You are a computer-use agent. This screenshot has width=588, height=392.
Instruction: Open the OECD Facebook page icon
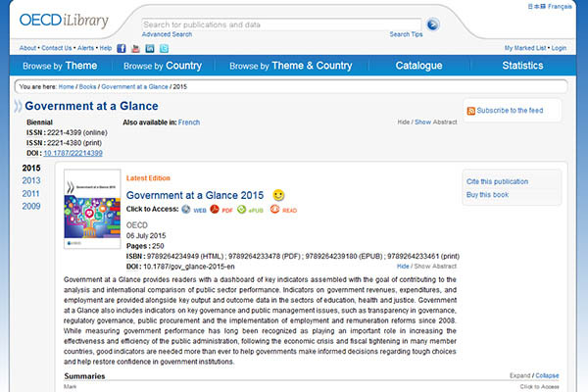(122, 48)
